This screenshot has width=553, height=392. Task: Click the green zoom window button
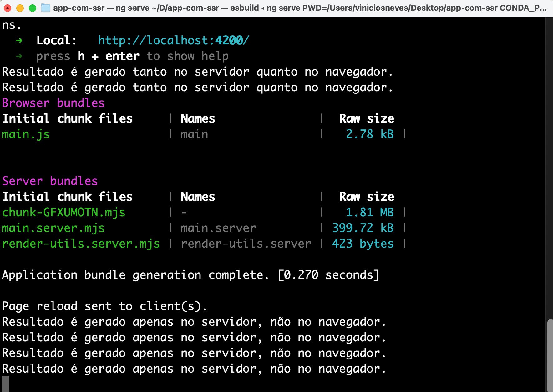tap(32, 8)
